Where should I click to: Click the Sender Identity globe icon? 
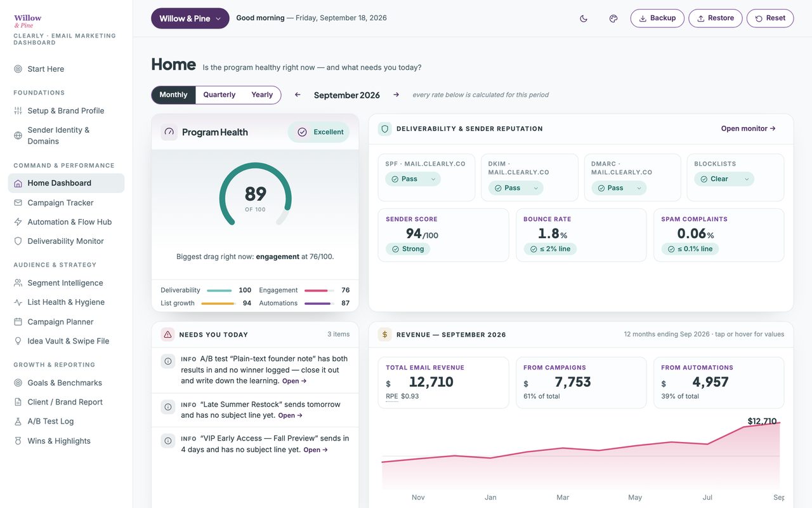18,135
